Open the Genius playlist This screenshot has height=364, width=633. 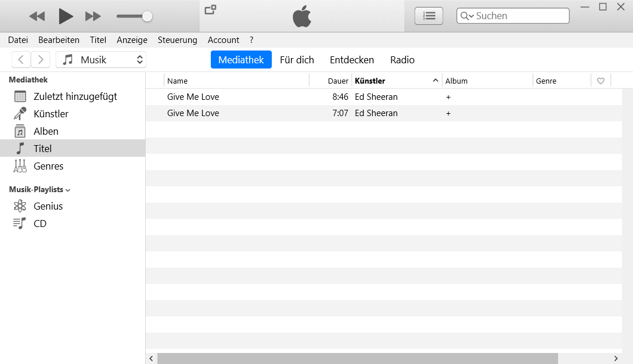coord(73,206)
